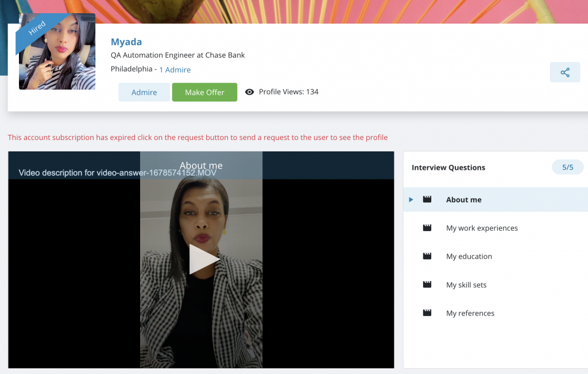The width and height of the screenshot is (588, 374).
Task: Open the 1 Admire link
Action: 175,70
